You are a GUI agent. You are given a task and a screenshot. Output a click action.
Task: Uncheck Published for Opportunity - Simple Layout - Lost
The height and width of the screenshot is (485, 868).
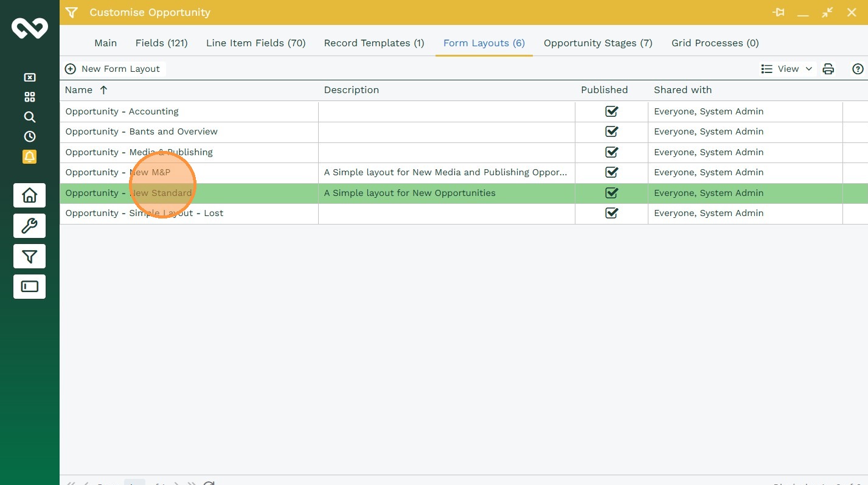(x=611, y=213)
